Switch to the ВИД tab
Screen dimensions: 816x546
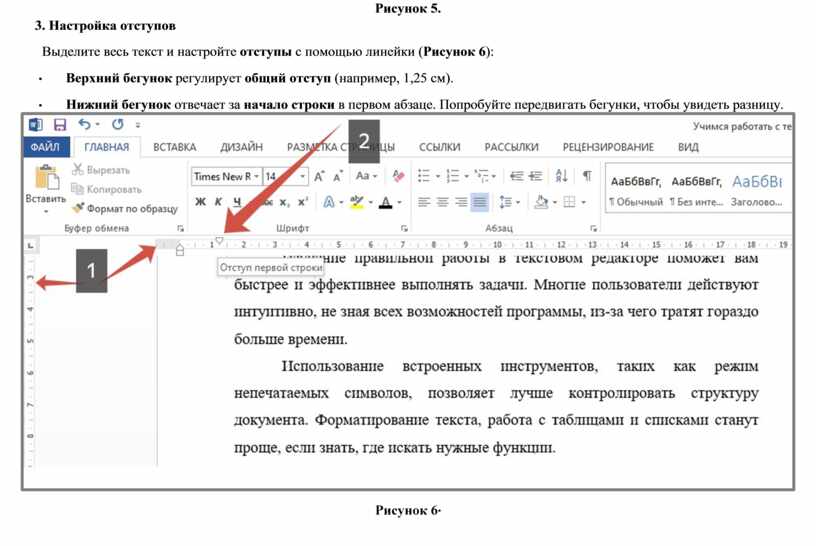[688, 147]
